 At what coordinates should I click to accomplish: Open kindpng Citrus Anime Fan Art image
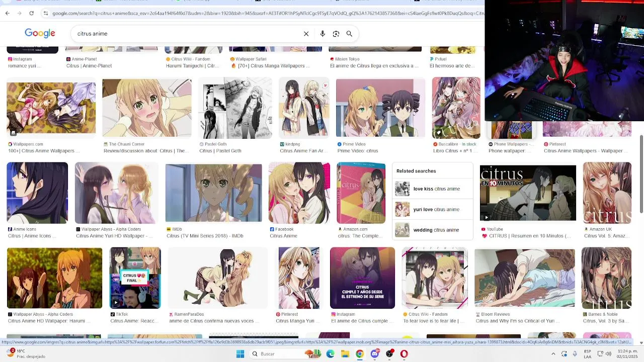click(x=304, y=108)
